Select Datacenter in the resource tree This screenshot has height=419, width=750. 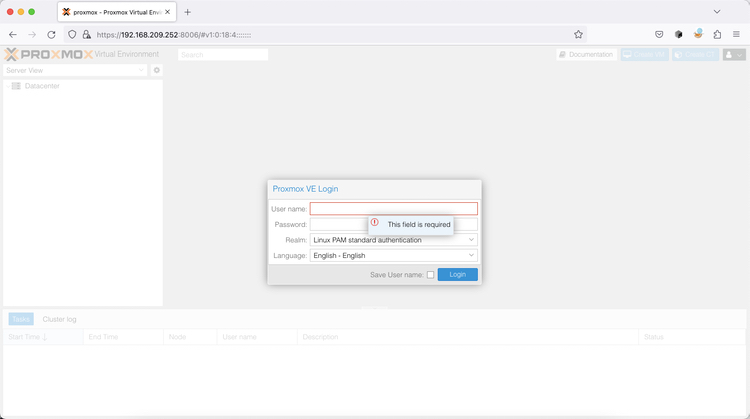tap(42, 86)
